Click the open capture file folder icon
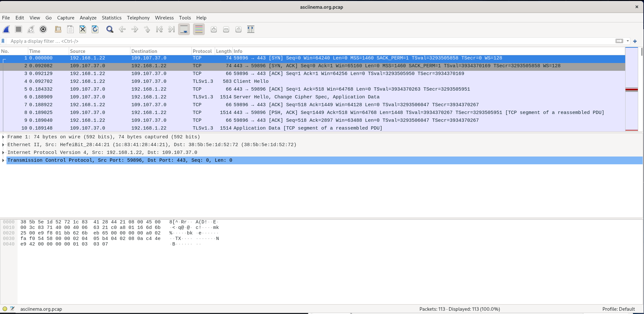 (x=58, y=30)
